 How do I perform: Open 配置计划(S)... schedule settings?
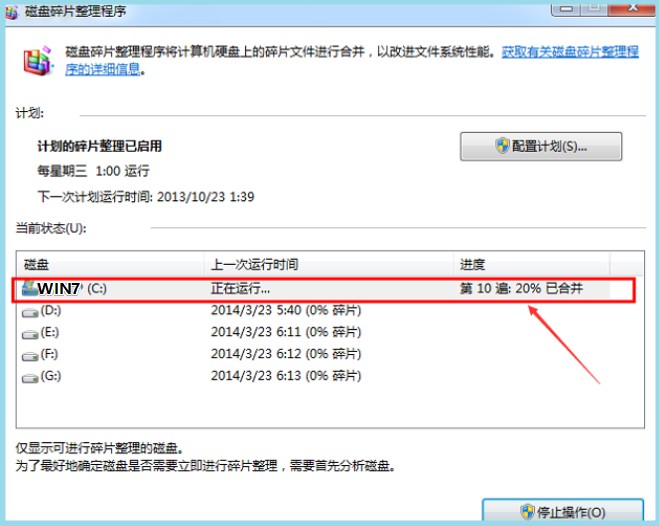point(541,147)
